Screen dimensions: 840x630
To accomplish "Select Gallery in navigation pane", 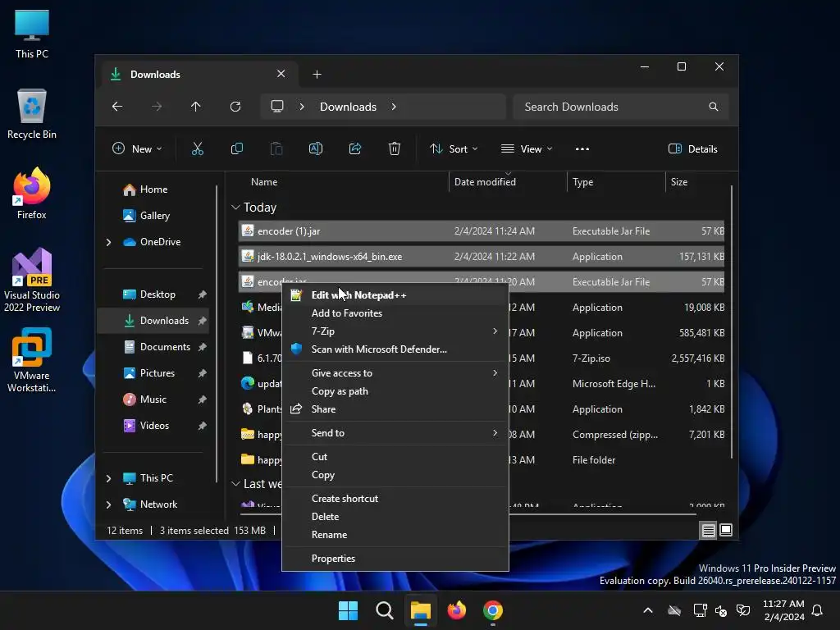I will (155, 216).
